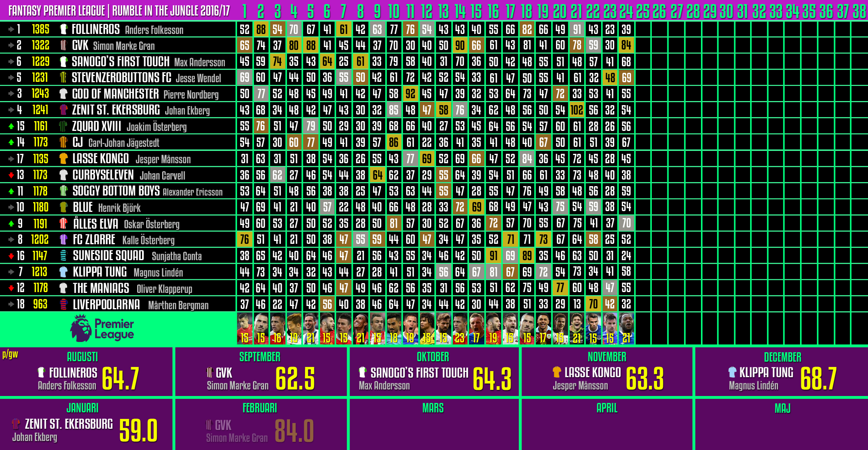Click the manager name Pierre Nordberg
The image size is (868, 450).
(x=191, y=95)
